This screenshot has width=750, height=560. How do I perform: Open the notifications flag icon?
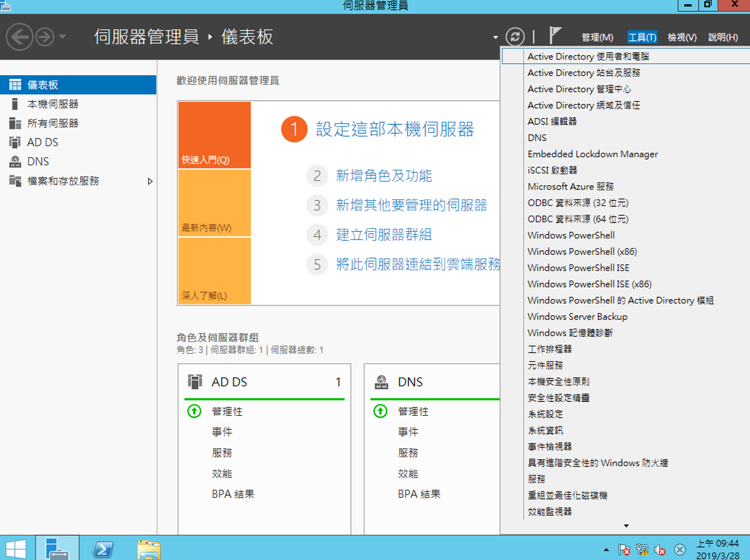556,36
